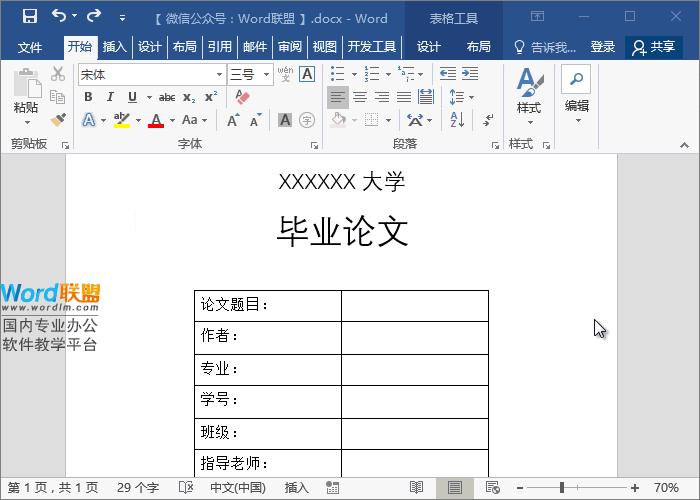Open the 字体 font dialog launcher
The width and height of the screenshot is (700, 500).
tap(314, 145)
